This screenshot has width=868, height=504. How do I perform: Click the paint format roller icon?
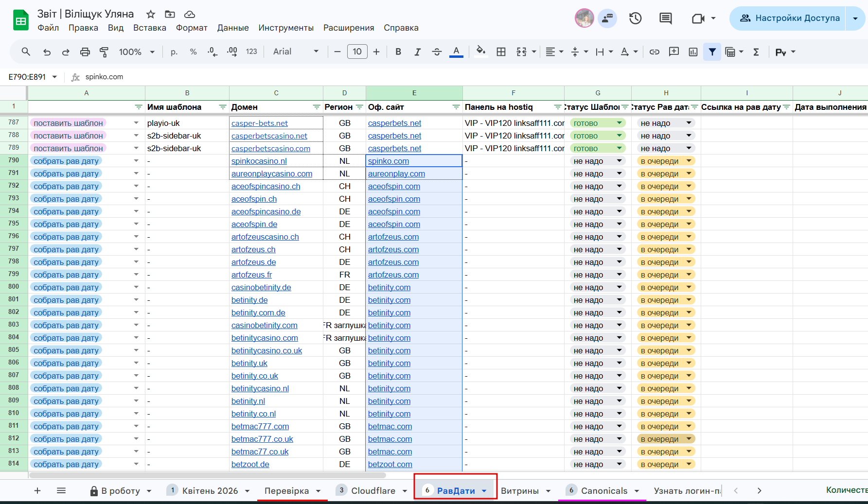point(104,52)
